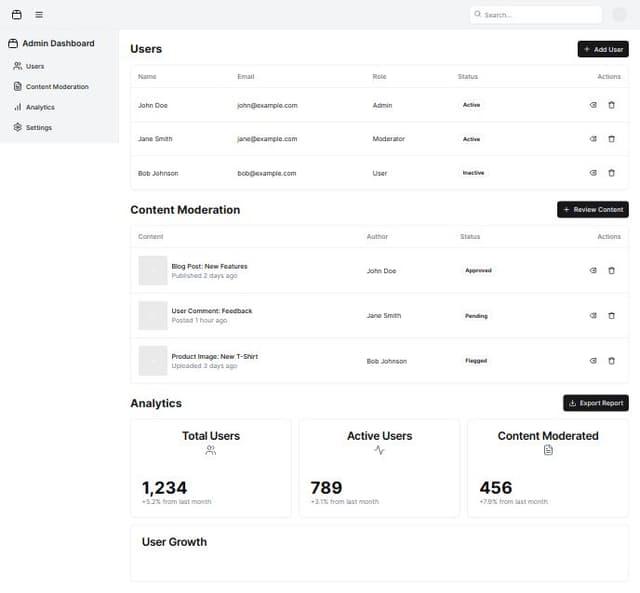Click the Name column header
This screenshot has width=640, height=593.
tap(147, 77)
